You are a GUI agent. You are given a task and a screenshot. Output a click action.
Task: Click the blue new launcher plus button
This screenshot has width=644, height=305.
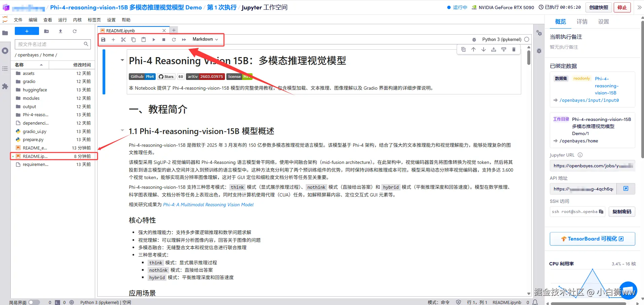(27, 31)
